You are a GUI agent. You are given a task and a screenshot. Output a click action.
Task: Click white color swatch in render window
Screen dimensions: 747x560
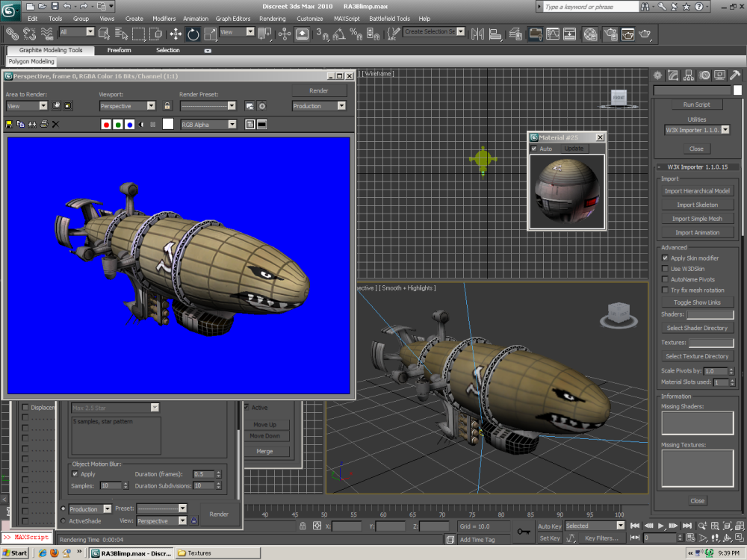[167, 124]
